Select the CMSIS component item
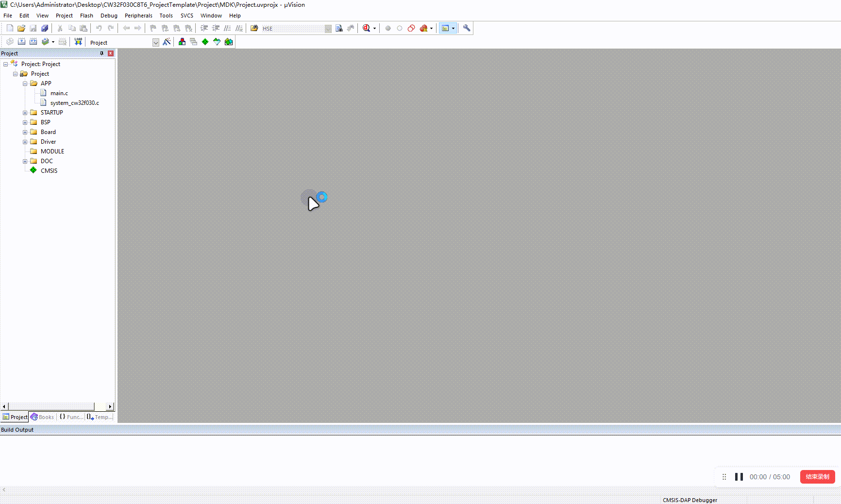 coord(49,171)
